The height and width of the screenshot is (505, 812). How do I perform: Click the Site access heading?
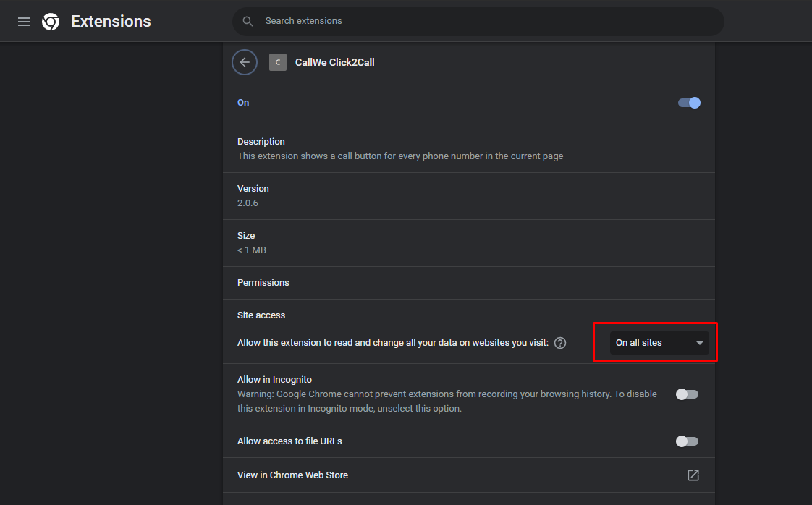coord(261,315)
